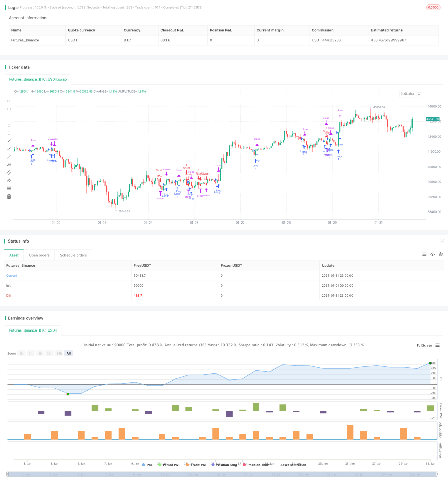Click the Init FreeUSDT value 50000
The width and height of the screenshot is (448, 484).
pos(139,286)
